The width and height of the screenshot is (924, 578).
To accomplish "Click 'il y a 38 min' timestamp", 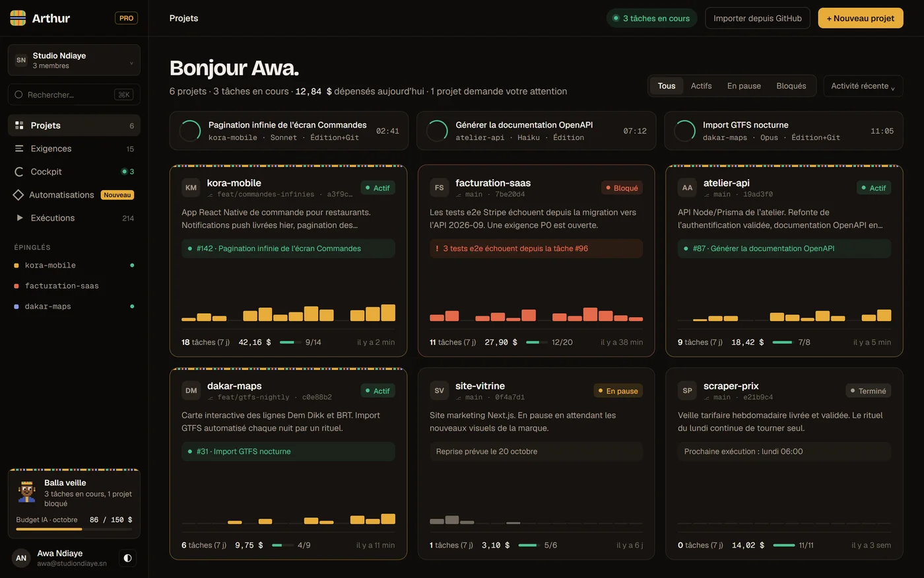I will [x=622, y=342].
